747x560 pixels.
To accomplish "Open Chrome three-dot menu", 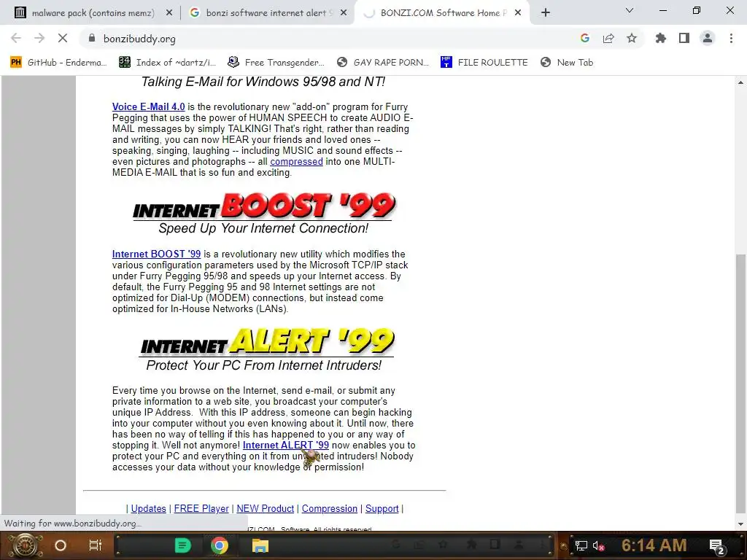I will pos(731,38).
